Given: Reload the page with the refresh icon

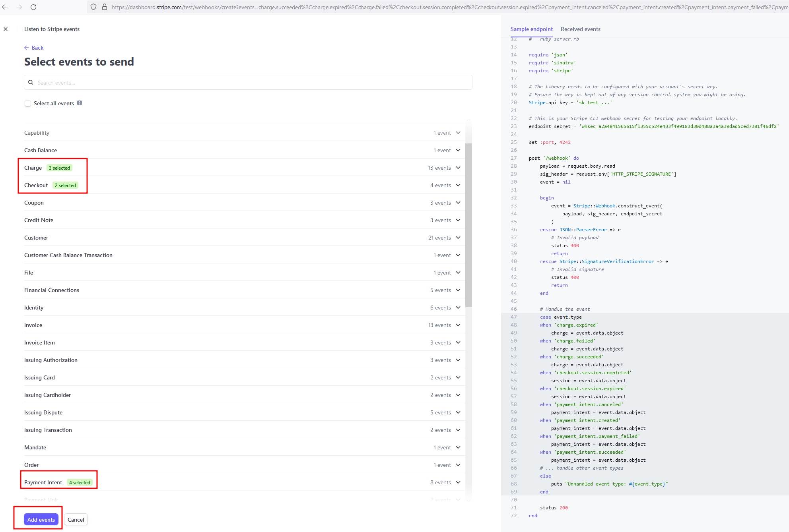Looking at the screenshot, I should click(x=33, y=7).
